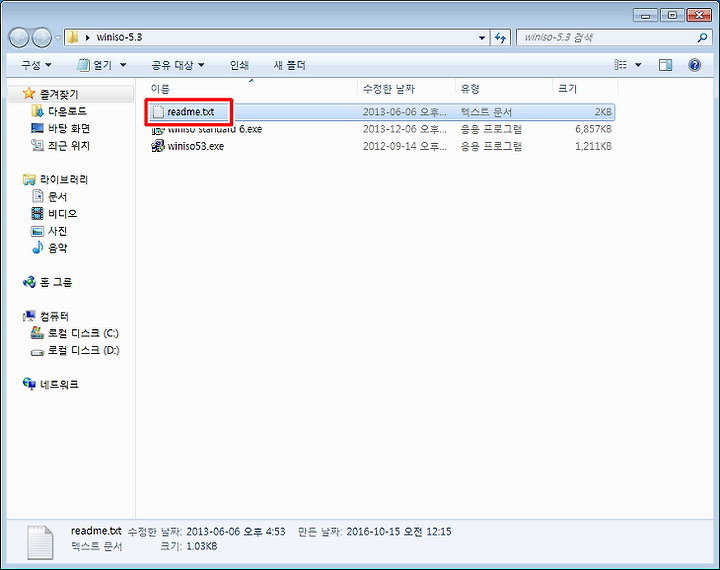Click the 컴퓨터 computer icon
The width and height of the screenshot is (720, 570).
pyautogui.click(x=29, y=316)
